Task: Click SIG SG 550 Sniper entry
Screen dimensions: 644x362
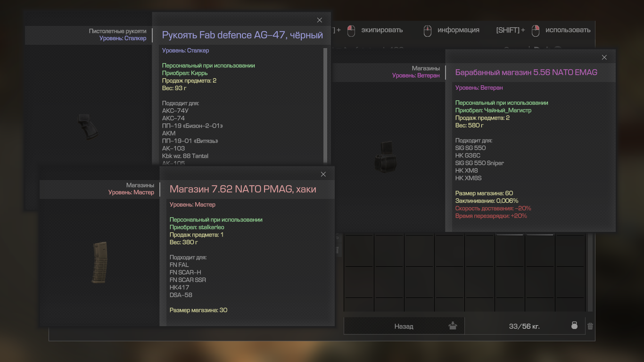Action: click(x=479, y=163)
